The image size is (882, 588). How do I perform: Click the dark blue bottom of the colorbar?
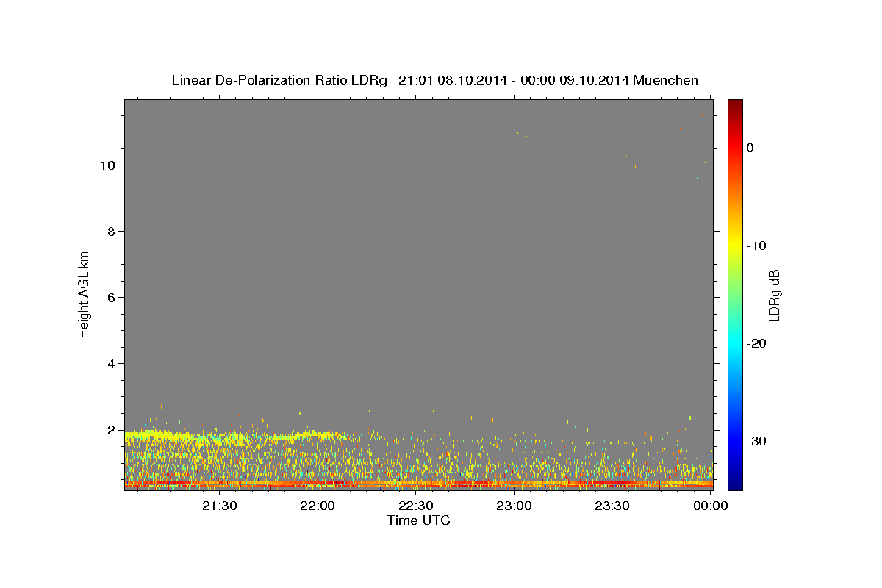pos(735,483)
